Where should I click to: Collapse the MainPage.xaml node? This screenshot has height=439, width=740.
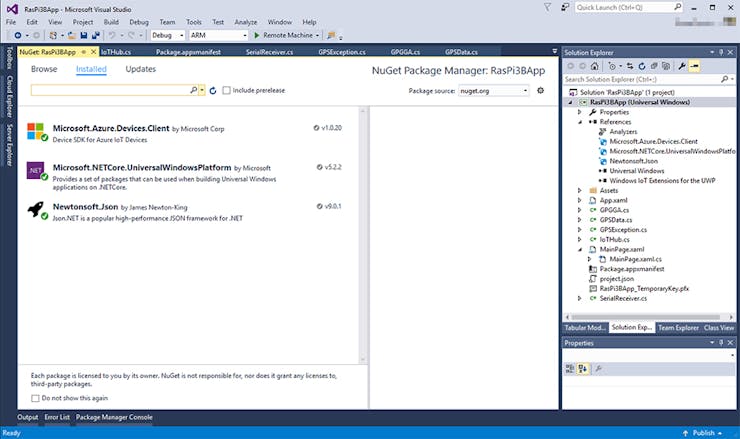[x=580, y=250]
